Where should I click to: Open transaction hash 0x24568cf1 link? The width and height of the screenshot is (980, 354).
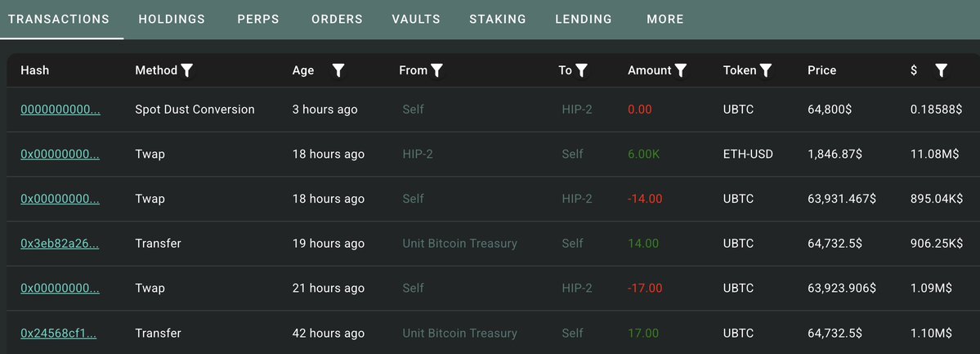[59, 334]
